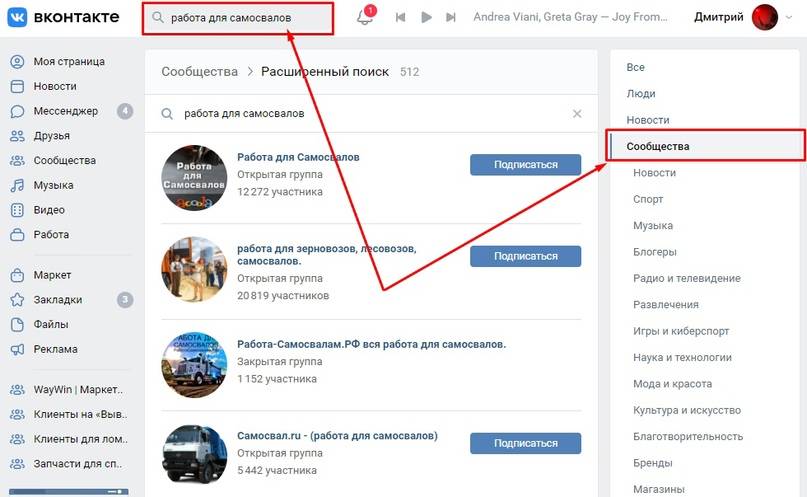Open the Реклама megaphone icon
This screenshot has height=497, width=807.
(17, 349)
